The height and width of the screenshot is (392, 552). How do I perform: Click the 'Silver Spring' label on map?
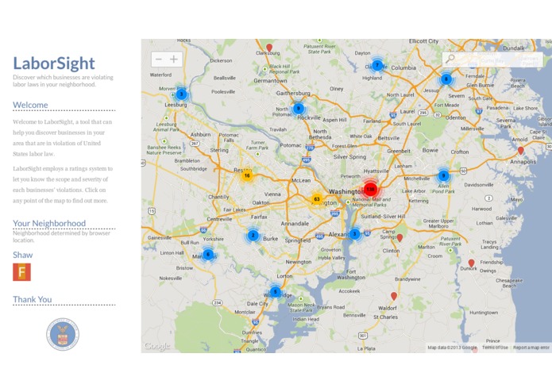click(349, 157)
